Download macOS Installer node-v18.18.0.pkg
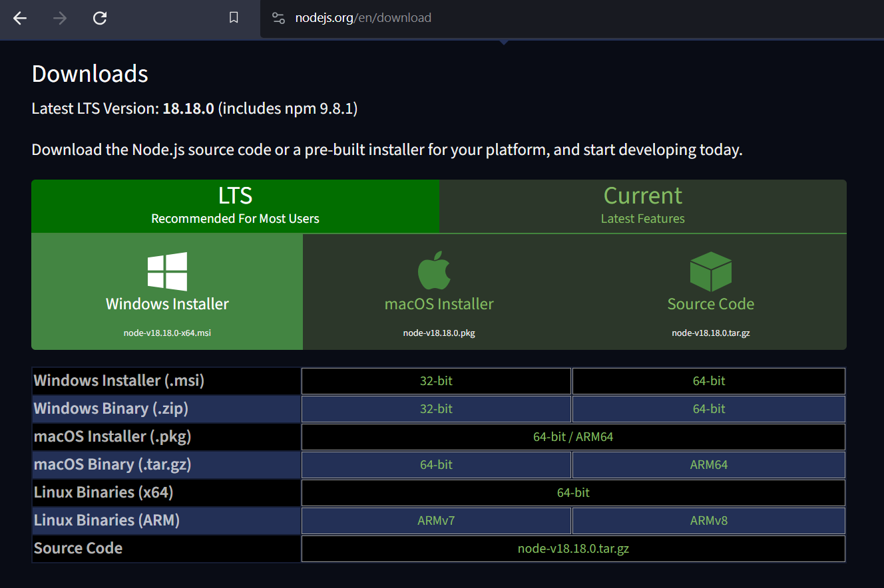 (x=439, y=291)
